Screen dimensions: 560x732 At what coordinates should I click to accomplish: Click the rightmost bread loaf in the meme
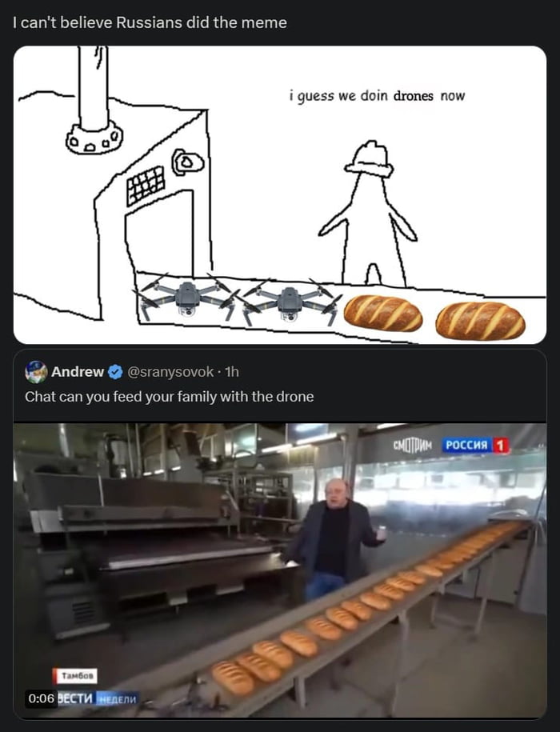pos(480,321)
